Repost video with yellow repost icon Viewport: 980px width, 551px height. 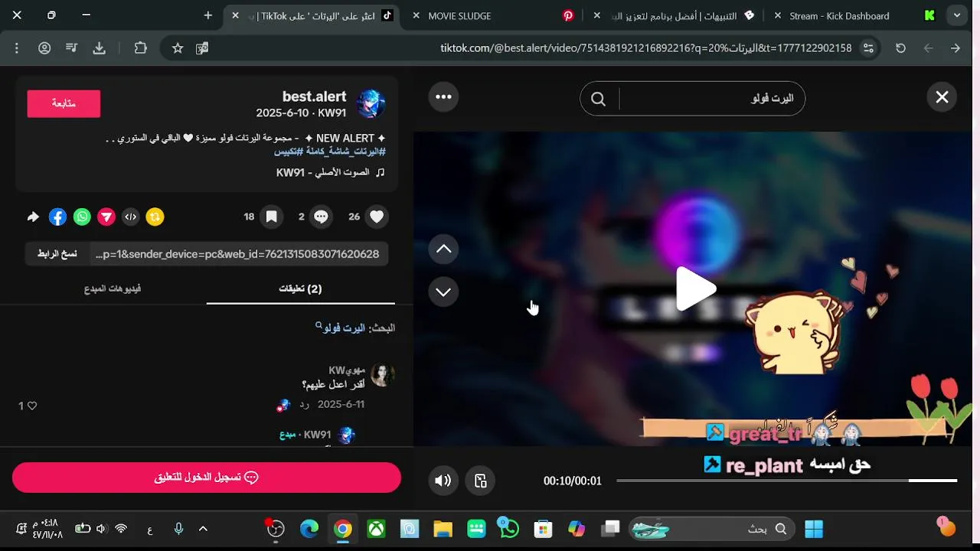155,217
